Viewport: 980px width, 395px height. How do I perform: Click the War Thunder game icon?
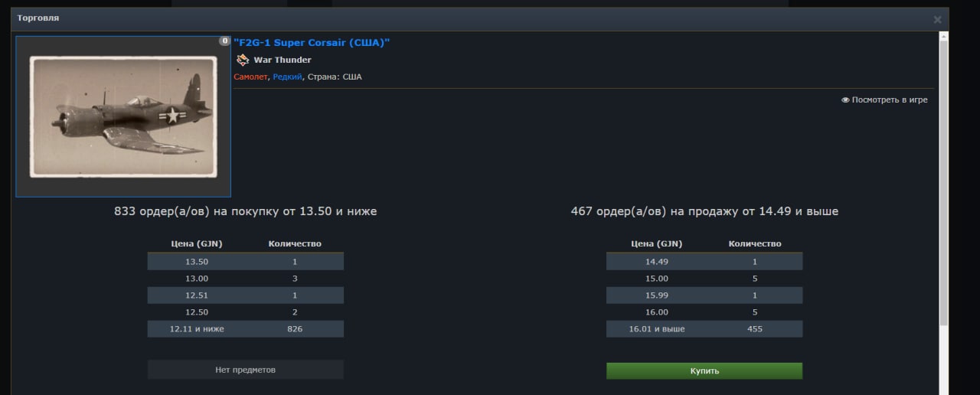(x=243, y=60)
